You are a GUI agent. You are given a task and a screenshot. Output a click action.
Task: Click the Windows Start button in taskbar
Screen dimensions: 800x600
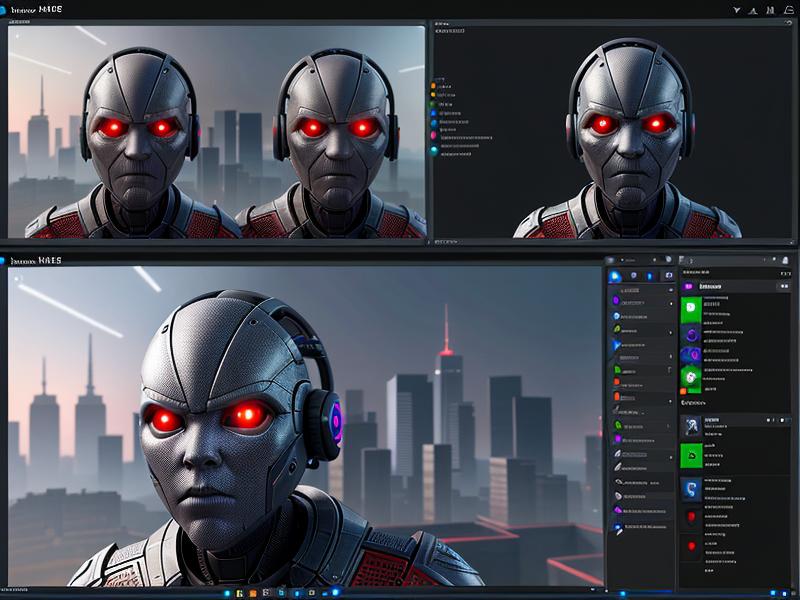(x=228, y=593)
